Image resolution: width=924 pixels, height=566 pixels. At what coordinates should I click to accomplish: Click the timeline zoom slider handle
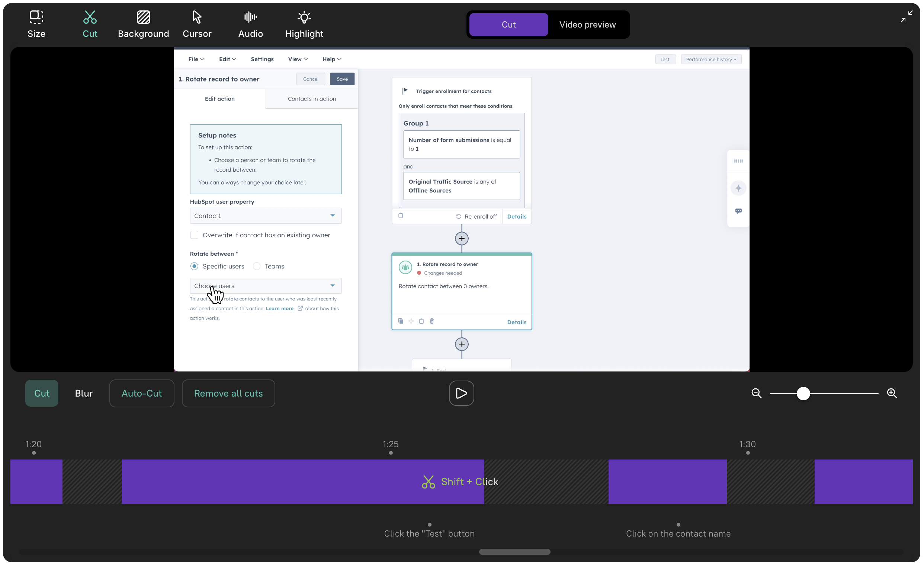[x=803, y=393]
